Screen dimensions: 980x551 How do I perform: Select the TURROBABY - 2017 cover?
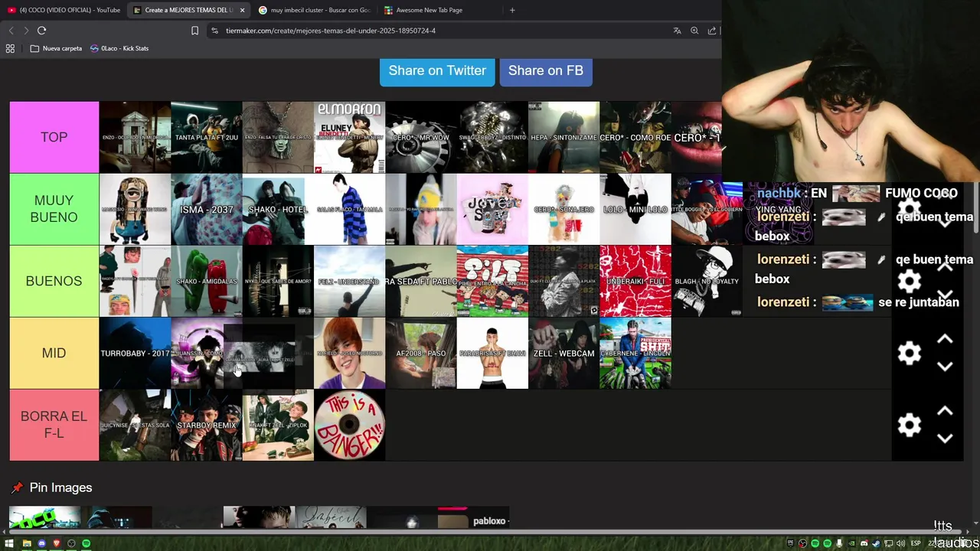click(135, 353)
